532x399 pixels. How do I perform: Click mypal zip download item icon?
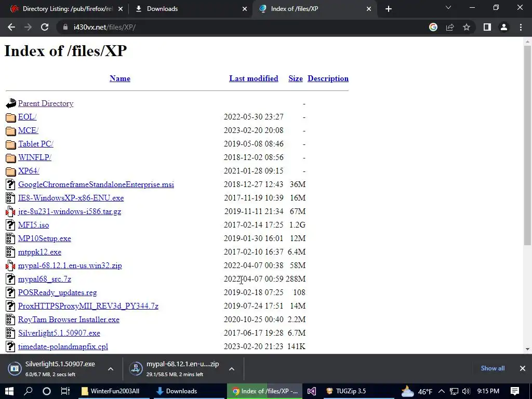coord(136,368)
